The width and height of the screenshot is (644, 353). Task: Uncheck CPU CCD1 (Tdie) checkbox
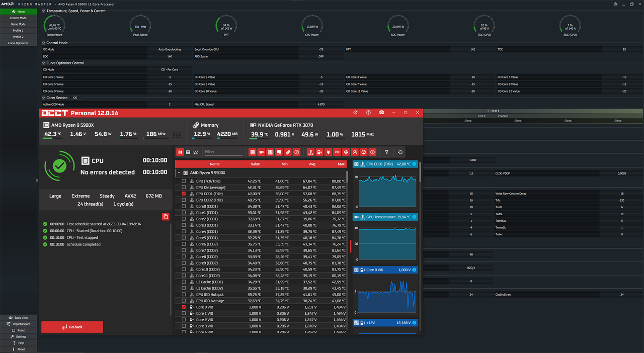pyautogui.click(x=184, y=194)
